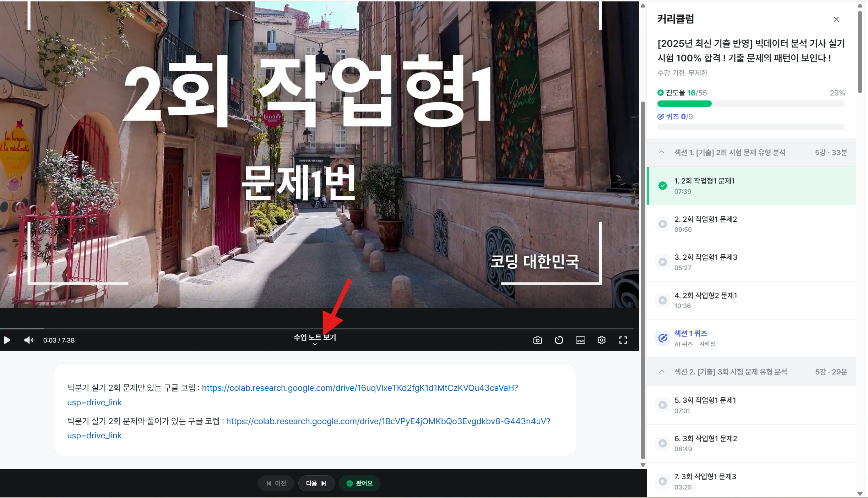
Task: Open the video settings gear
Action: click(602, 340)
